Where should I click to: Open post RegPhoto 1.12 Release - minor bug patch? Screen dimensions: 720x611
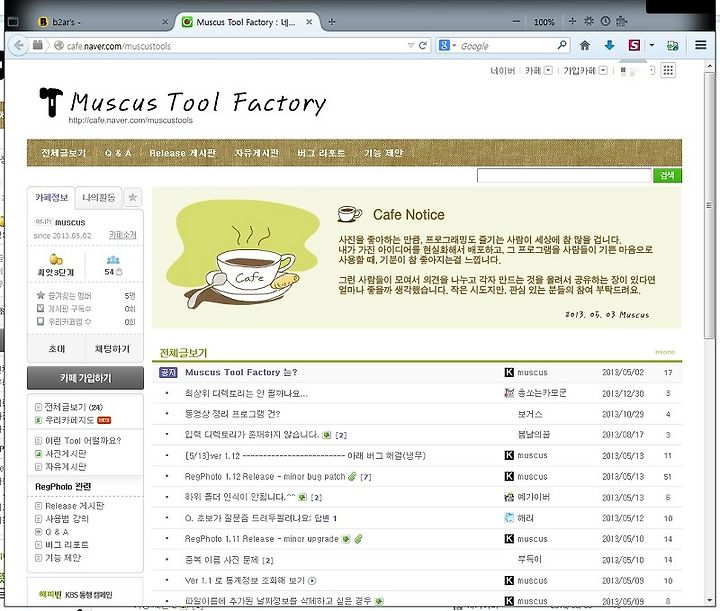click(x=265, y=476)
